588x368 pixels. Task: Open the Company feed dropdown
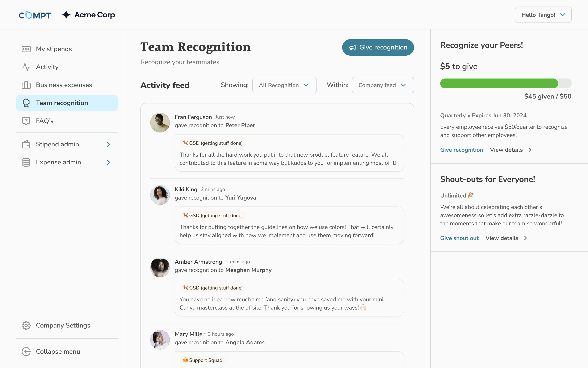[x=383, y=85]
